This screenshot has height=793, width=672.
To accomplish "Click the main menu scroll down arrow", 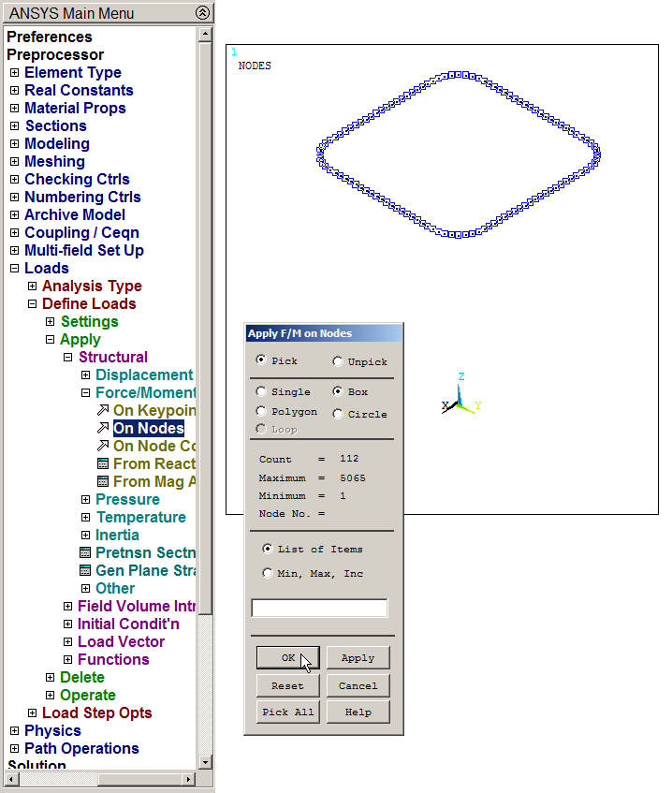I will (205, 762).
